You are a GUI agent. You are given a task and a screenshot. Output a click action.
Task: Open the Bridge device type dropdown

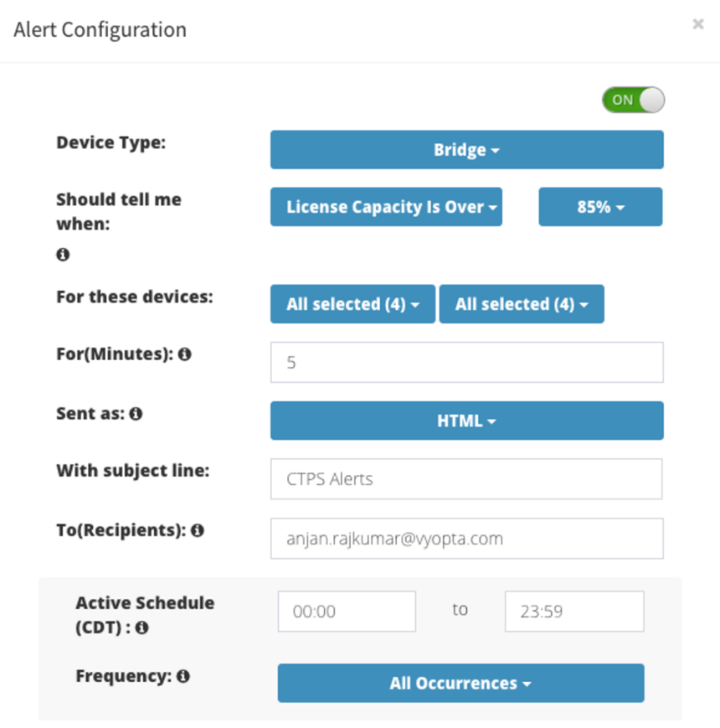pos(466,149)
